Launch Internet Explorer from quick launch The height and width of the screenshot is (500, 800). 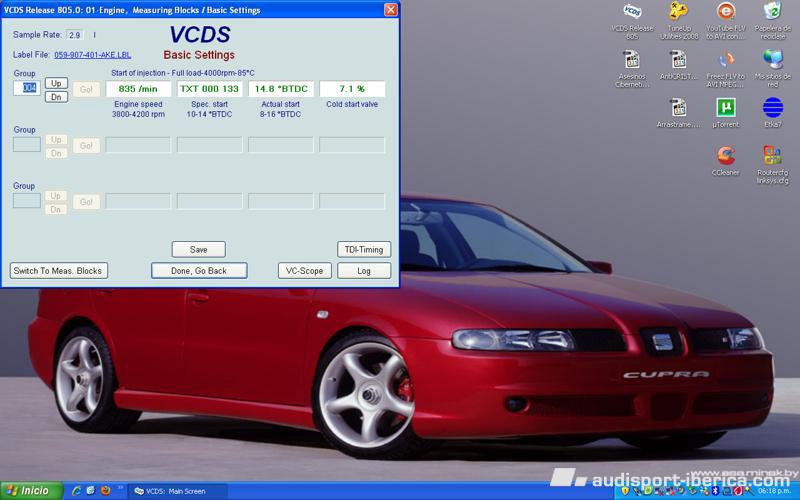(x=77, y=491)
